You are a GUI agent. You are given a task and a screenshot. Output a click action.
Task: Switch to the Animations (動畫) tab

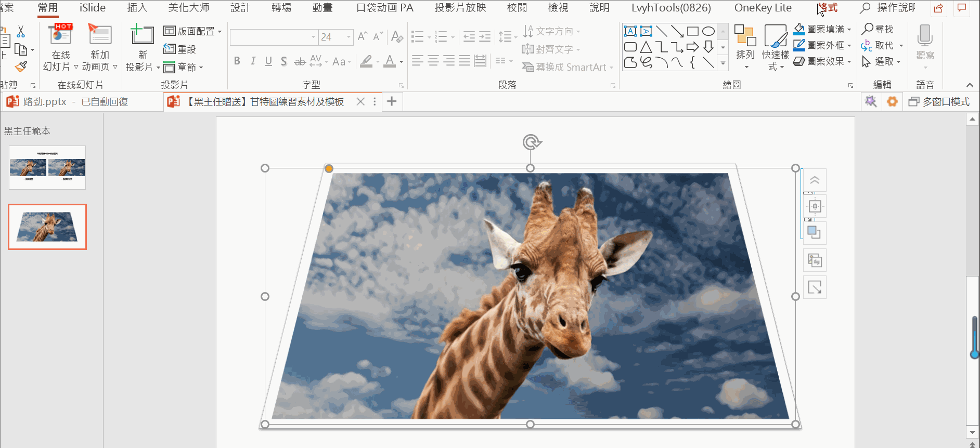(x=323, y=8)
